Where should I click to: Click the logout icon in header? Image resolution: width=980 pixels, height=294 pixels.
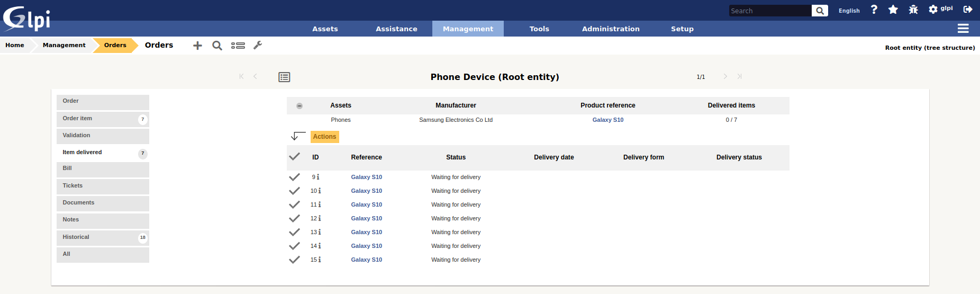(968, 10)
